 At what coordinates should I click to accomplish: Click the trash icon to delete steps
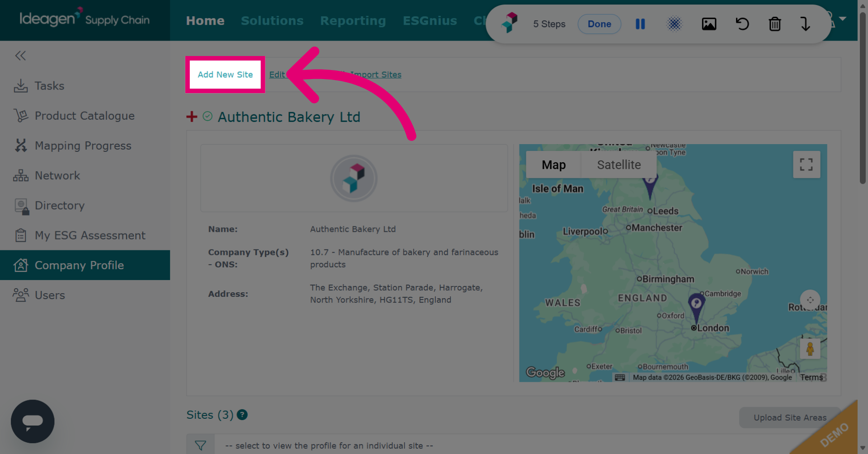click(x=774, y=24)
